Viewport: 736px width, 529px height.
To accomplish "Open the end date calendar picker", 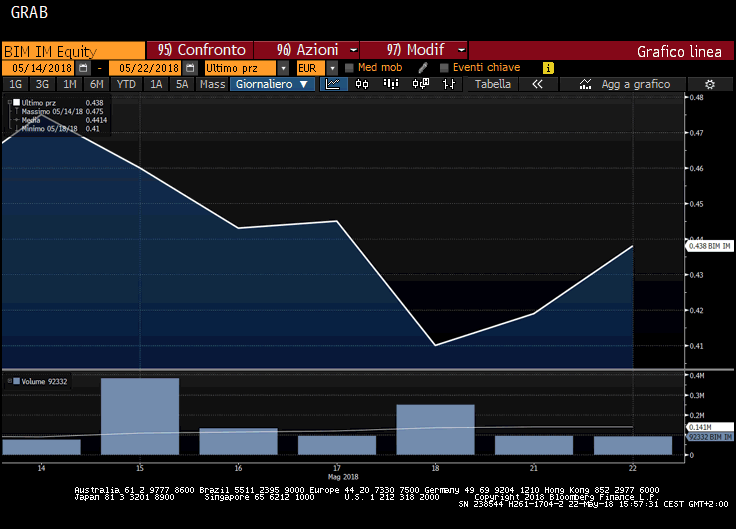I will (x=189, y=67).
